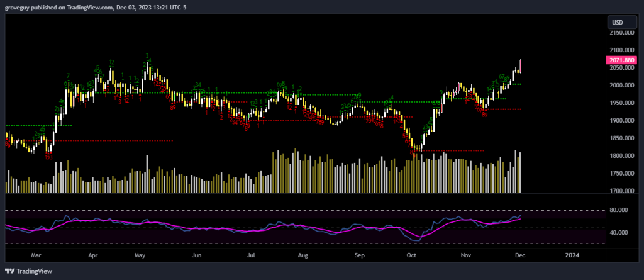This screenshot has width=644, height=280.
Task: Jump to Aug on the time axis
Action: click(303, 255)
